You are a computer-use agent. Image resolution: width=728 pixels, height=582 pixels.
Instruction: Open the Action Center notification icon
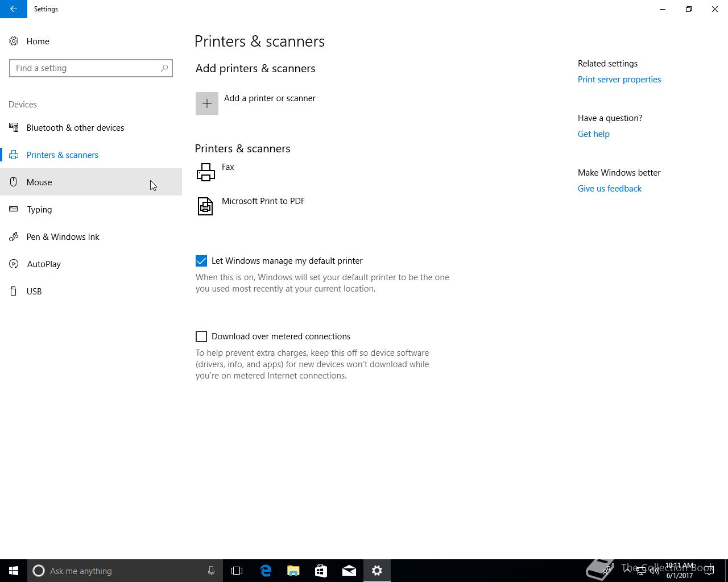(709, 571)
